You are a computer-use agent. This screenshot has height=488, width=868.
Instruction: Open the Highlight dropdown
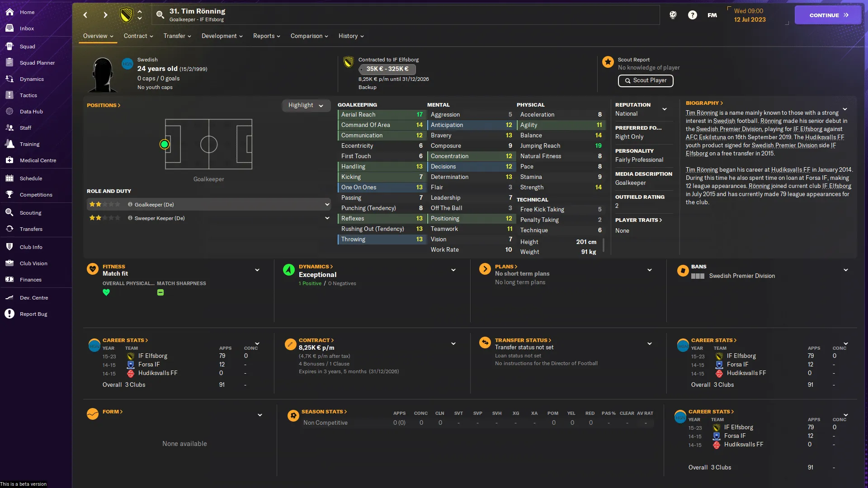point(306,105)
